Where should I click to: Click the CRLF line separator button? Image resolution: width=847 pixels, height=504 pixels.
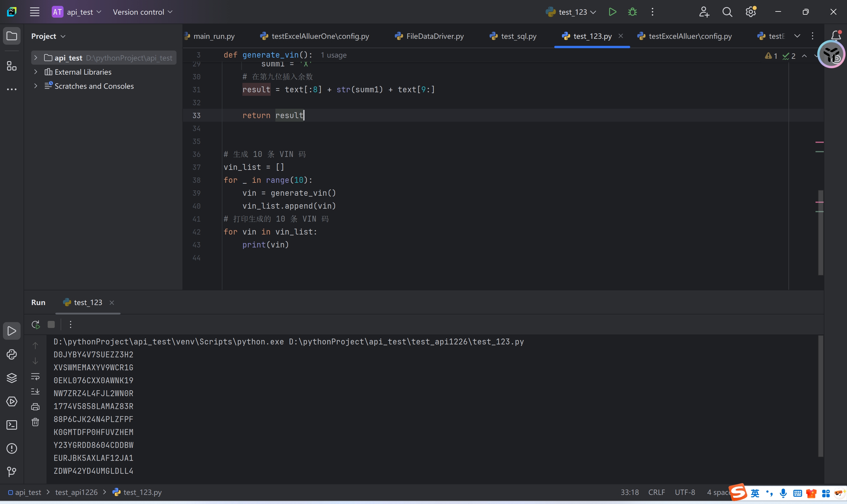[656, 493]
